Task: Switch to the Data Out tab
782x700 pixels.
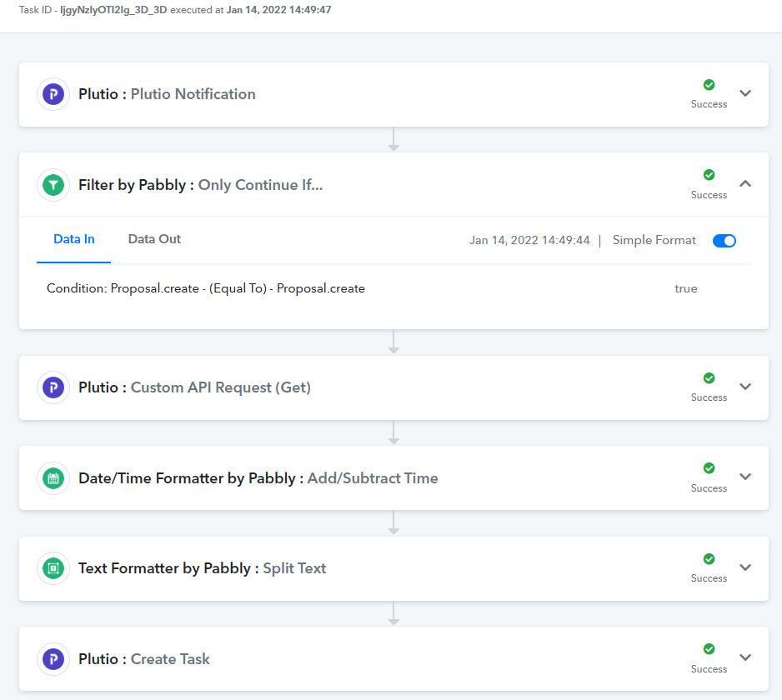Action: click(x=154, y=239)
